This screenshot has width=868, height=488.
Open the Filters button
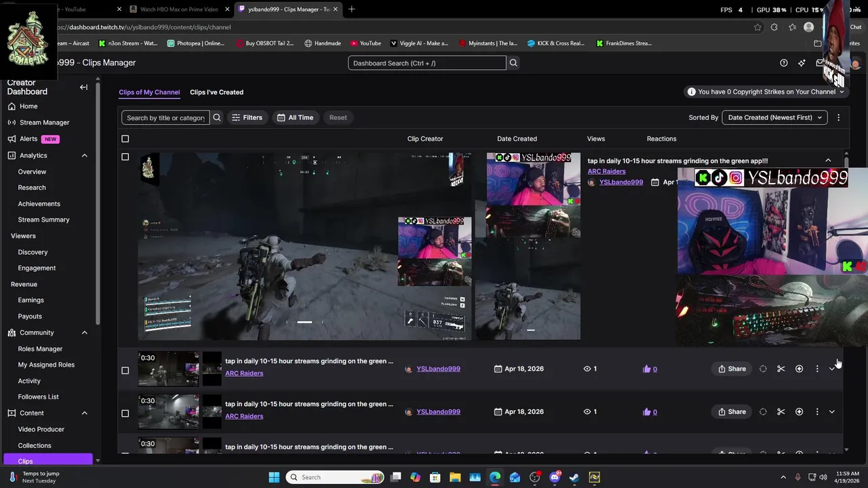247,118
